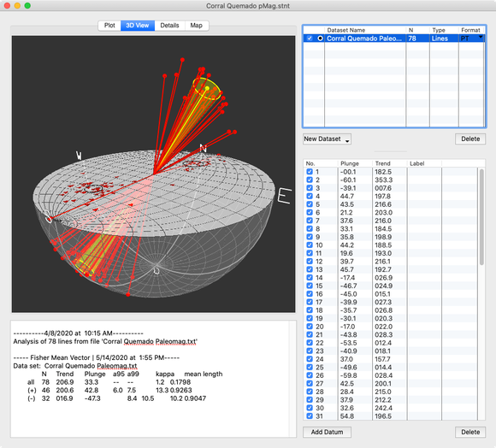Click the yellow confidence cone ellipse

point(207,89)
